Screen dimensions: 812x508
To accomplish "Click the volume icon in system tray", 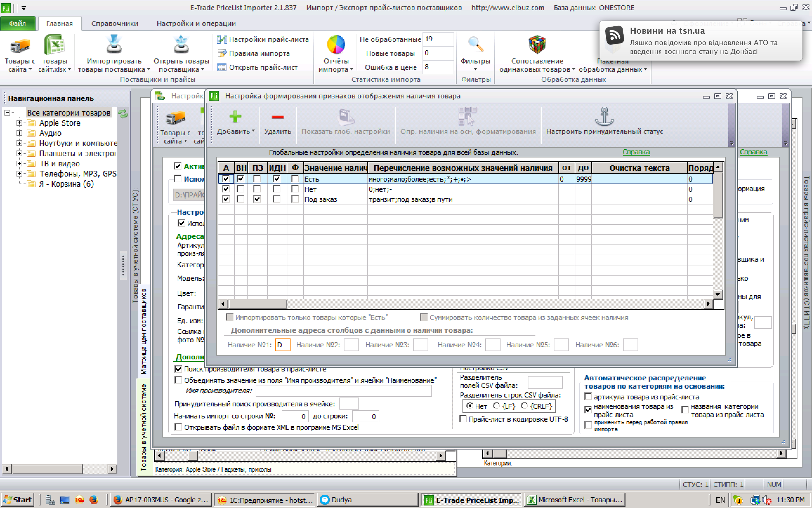I will click(767, 500).
